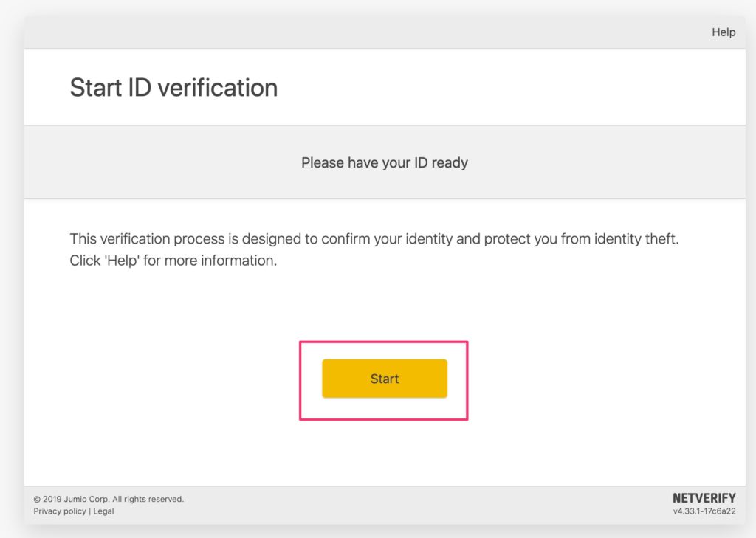Click the pipe separator between Privacy policy and Legal
756x538 pixels.
coord(89,511)
